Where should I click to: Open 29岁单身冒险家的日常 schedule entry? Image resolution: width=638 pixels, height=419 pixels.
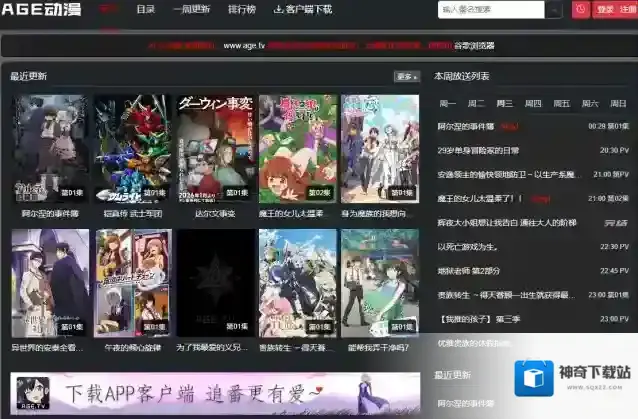coord(478,151)
